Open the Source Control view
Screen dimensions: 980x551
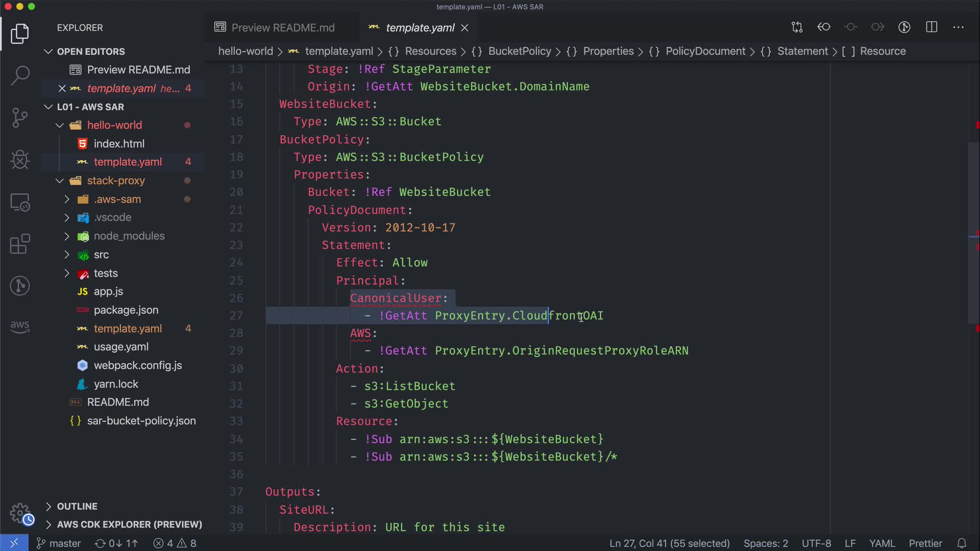[x=20, y=118]
